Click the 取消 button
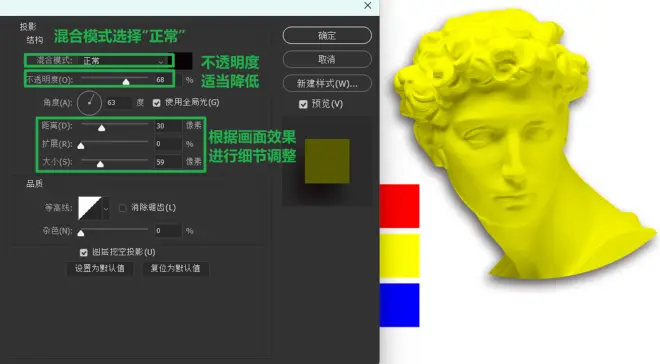This screenshot has width=660, height=364. [327, 59]
